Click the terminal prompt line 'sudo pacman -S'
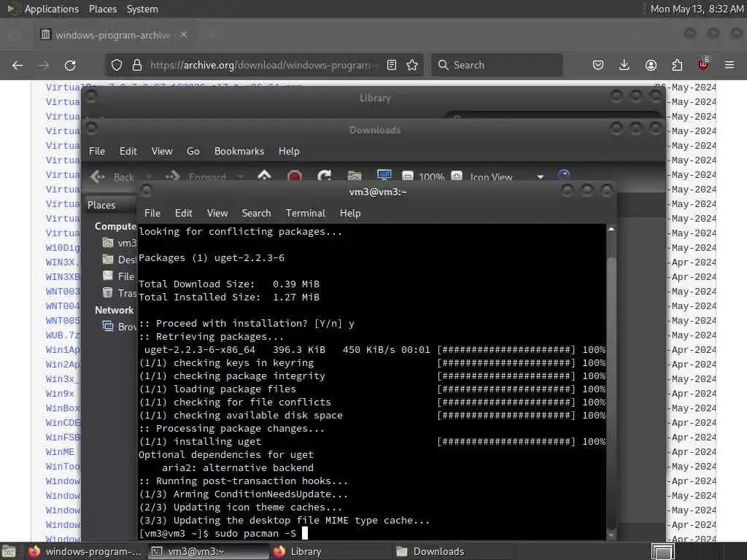 [223, 533]
